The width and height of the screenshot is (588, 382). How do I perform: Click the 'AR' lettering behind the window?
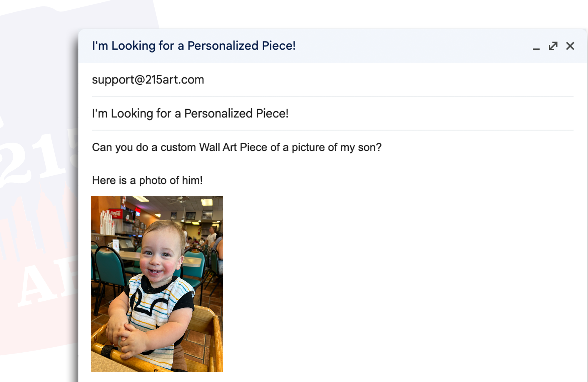coord(47,282)
